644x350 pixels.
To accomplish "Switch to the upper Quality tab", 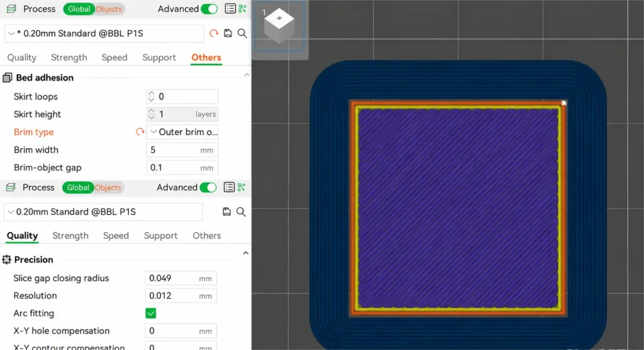I will (22, 57).
